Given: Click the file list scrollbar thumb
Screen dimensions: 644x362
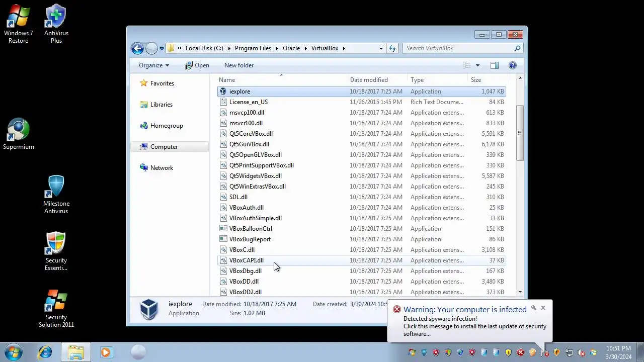Looking at the screenshot, I should pos(520,133).
